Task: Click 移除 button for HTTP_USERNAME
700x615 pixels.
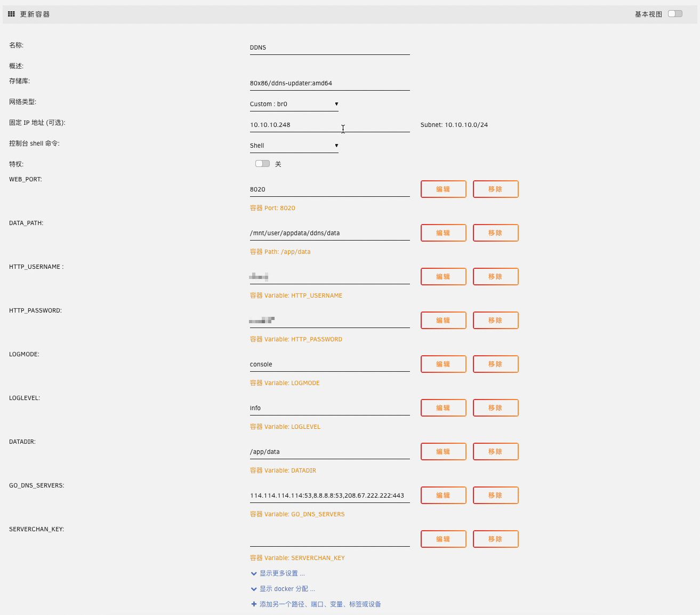Action: [x=496, y=276]
